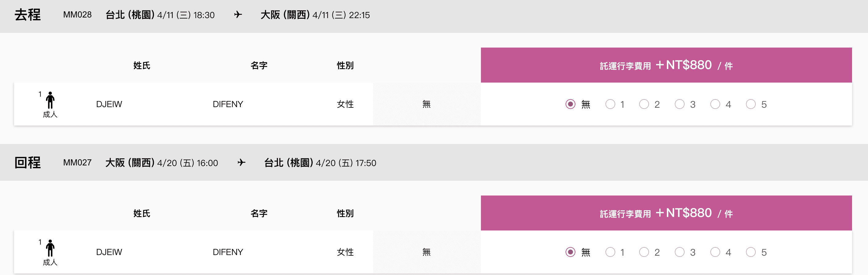Click the adult passenger icon on outbound row
Screen dimensions: 868x275
click(x=50, y=100)
